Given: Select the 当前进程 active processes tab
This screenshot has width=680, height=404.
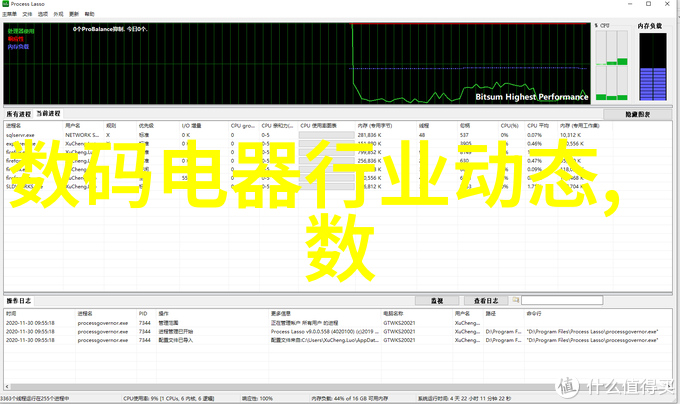Looking at the screenshot, I should click(49, 114).
